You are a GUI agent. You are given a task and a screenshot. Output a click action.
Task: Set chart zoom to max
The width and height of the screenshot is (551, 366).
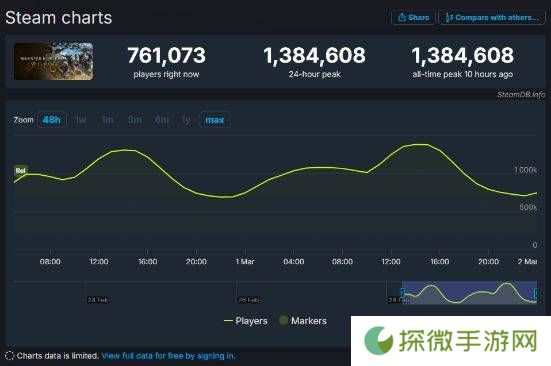[x=215, y=120]
